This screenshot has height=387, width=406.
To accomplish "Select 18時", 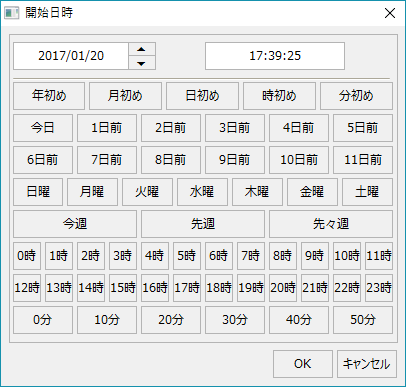I will point(219,288).
